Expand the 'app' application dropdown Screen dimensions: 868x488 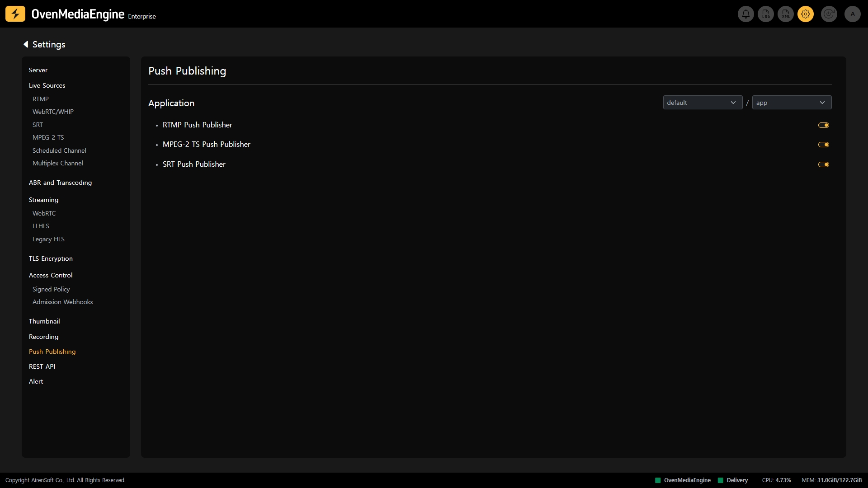point(791,103)
